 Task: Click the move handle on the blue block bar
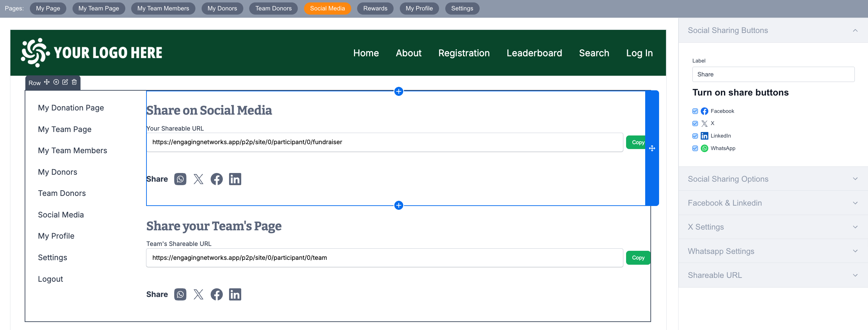652,148
